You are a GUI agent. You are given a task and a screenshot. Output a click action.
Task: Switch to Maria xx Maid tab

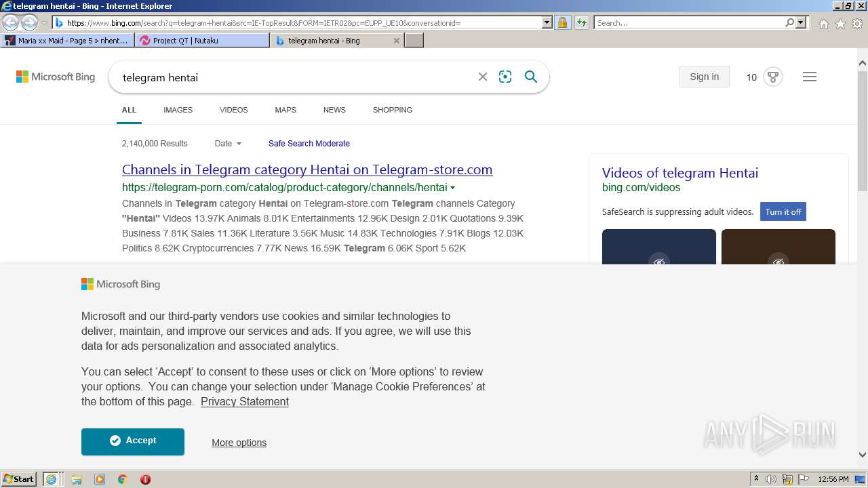(66, 41)
